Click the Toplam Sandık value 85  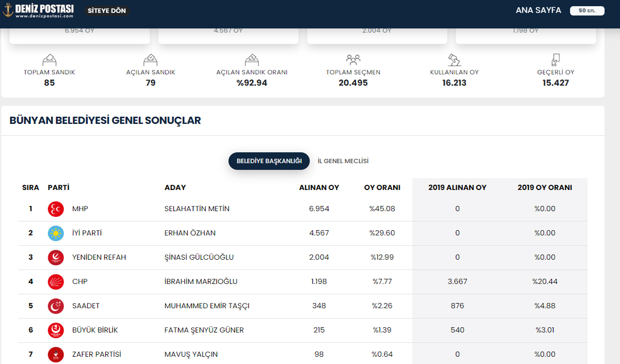[50, 83]
